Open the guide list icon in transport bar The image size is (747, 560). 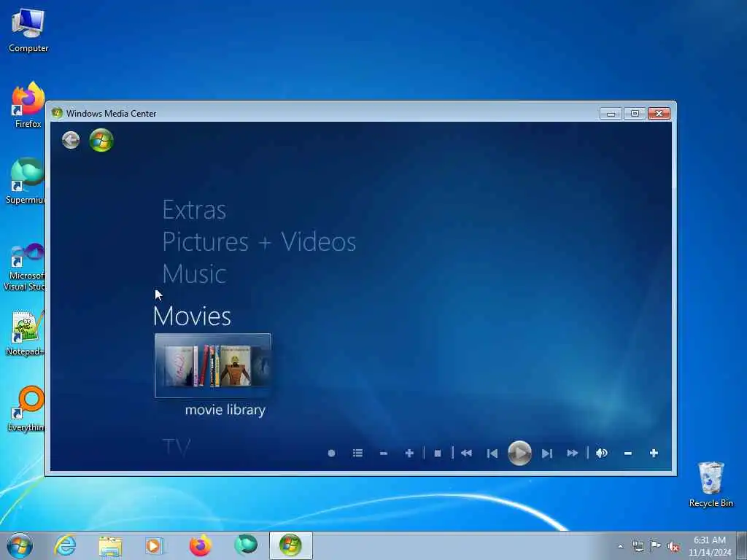357,453
